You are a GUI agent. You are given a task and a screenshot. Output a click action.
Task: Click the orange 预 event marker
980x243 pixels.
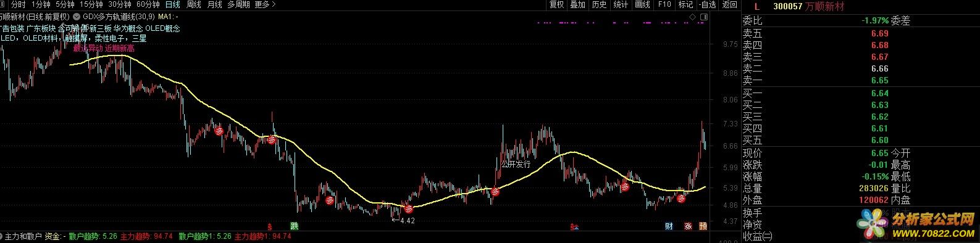[703, 226]
